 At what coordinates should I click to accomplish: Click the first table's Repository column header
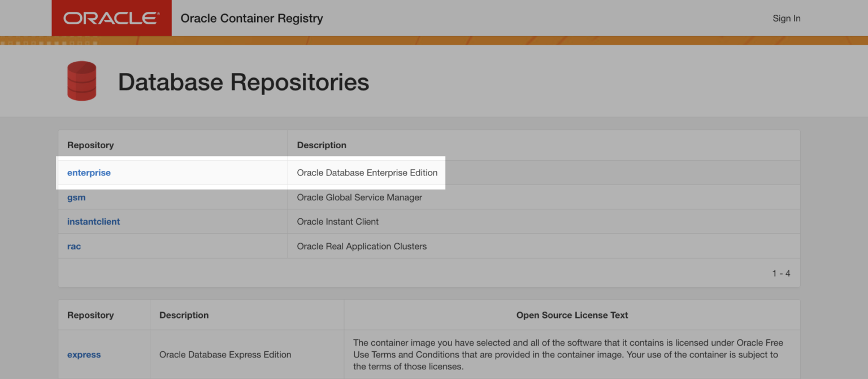point(90,145)
